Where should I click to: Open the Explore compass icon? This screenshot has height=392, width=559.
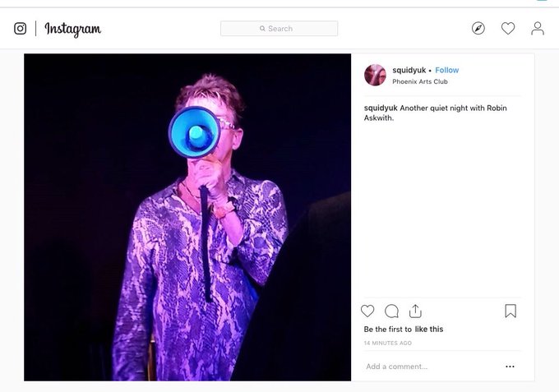click(478, 28)
